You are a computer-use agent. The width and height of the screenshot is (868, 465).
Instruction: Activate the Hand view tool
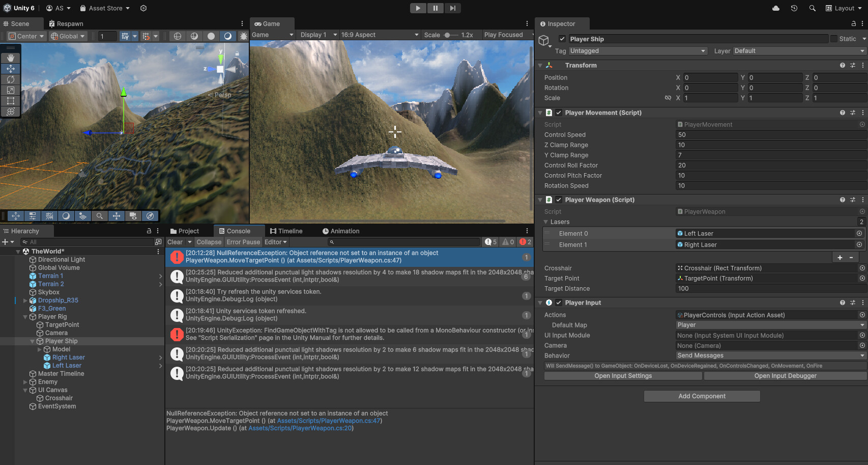11,58
